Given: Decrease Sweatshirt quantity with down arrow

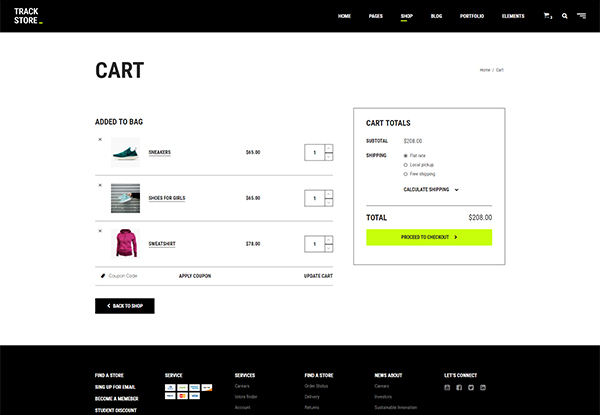Looking at the screenshot, I should click(x=329, y=249).
